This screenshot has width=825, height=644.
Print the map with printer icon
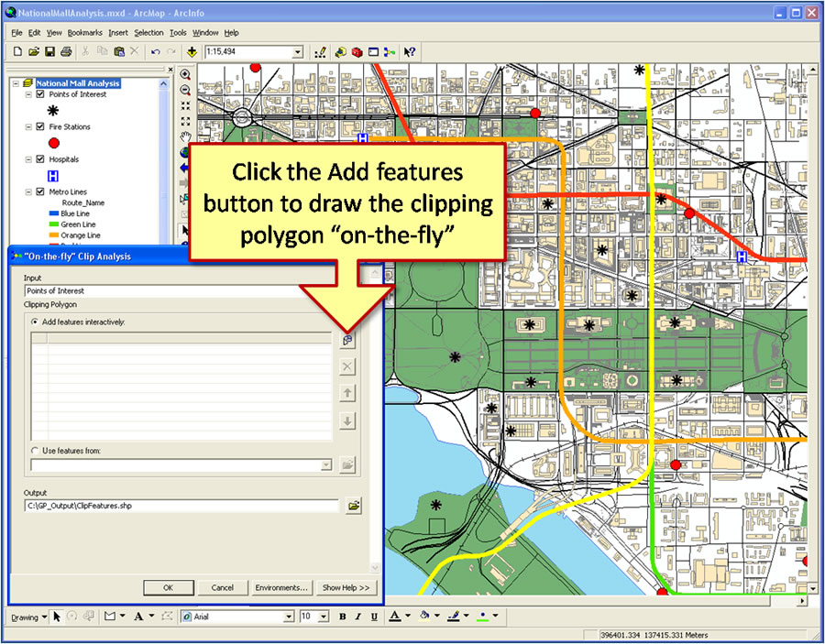coord(66,51)
